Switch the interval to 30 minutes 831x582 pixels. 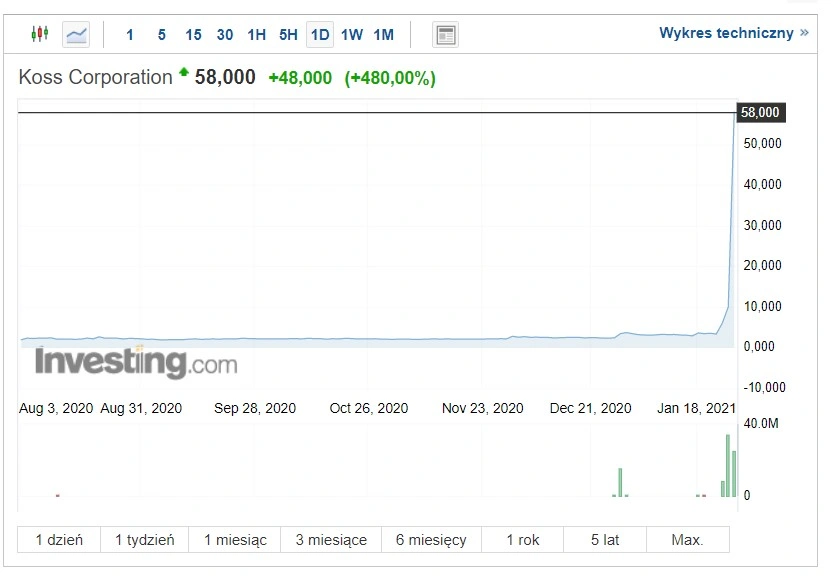click(225, 35)
